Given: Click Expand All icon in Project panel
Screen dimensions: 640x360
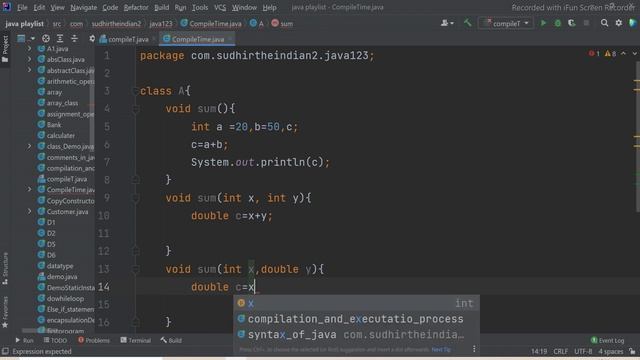Looking at the screenshot, I should pos(60,38).
